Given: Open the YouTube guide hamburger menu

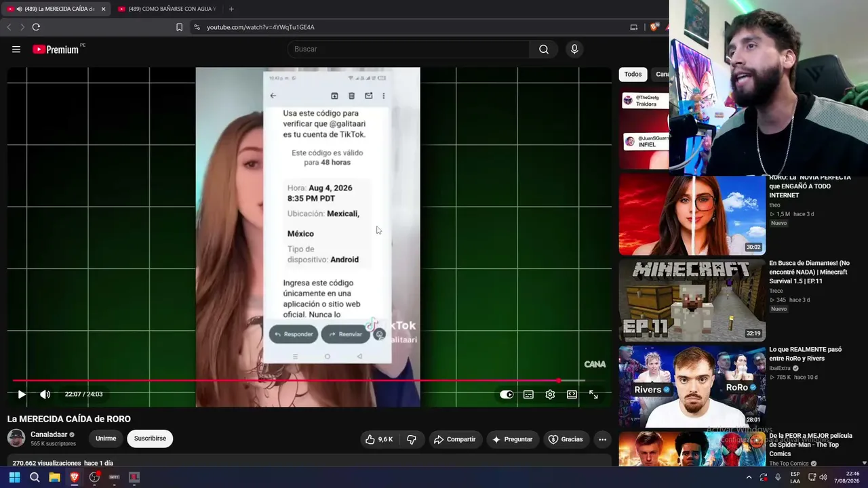Looking at the screenshot, I should point(16,49).
